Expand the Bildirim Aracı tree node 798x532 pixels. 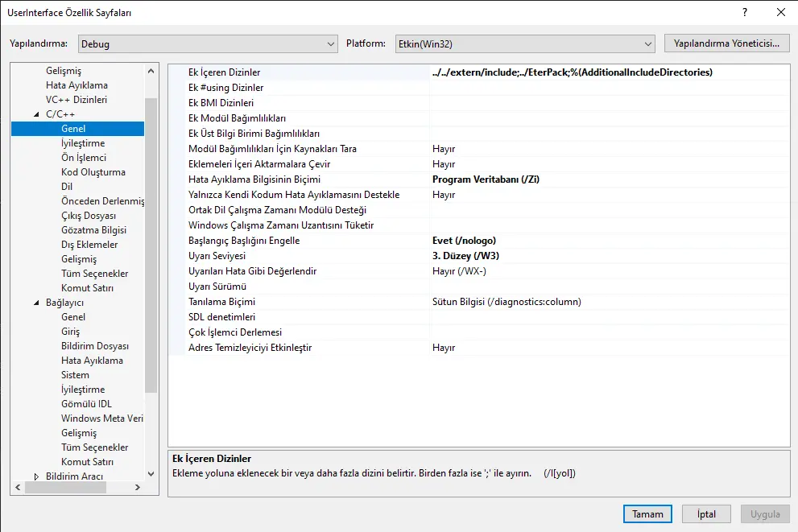tap(36, 476)
